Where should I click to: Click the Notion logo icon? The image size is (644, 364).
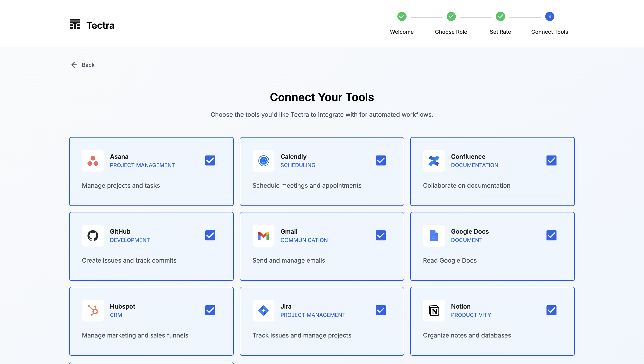pyautogui.click(x=434, y=311)
